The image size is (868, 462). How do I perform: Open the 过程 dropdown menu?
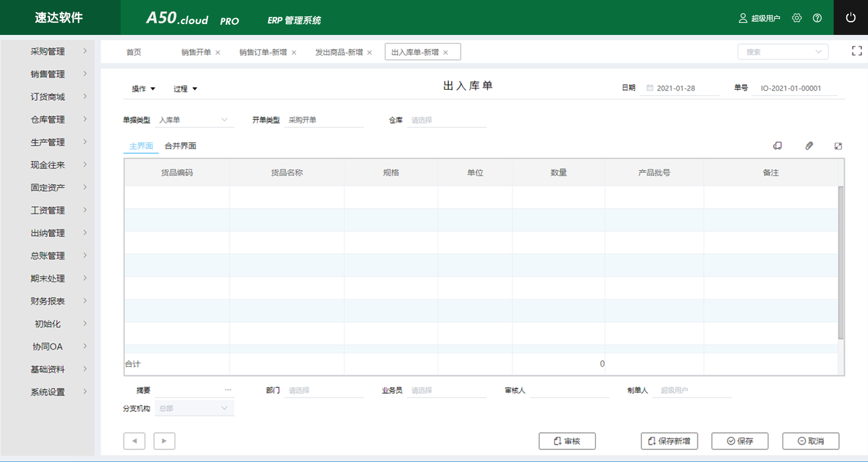[185, 89]
